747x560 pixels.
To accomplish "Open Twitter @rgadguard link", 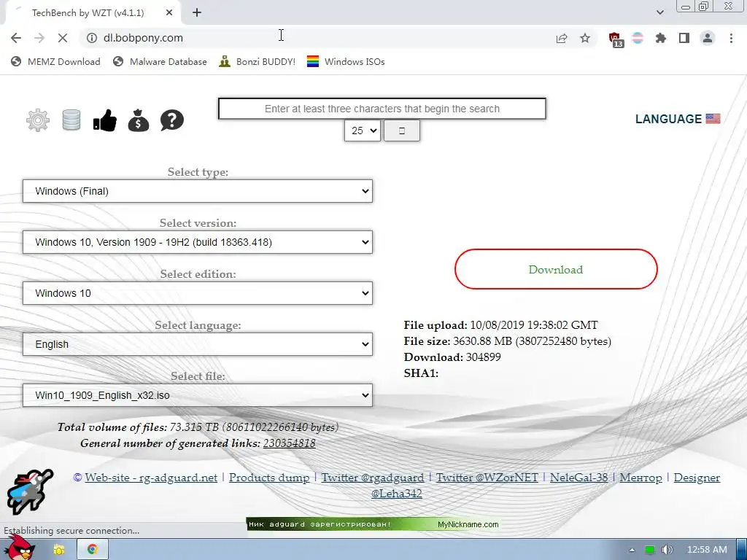I will pos(373,478).
